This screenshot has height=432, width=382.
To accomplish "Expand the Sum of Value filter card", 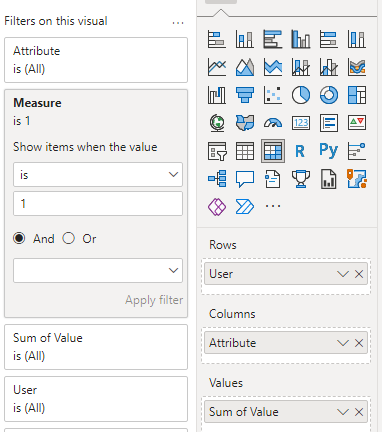I will 96,347.
